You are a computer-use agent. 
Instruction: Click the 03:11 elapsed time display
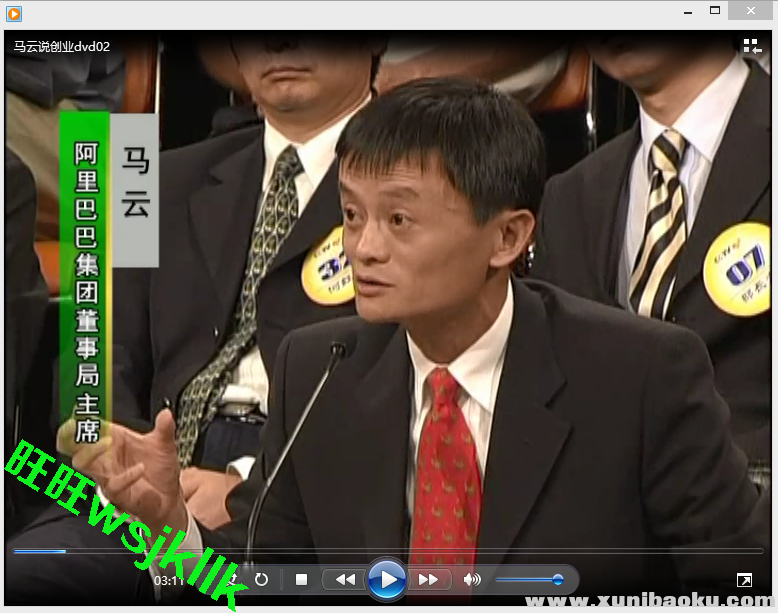click(168, 579)
